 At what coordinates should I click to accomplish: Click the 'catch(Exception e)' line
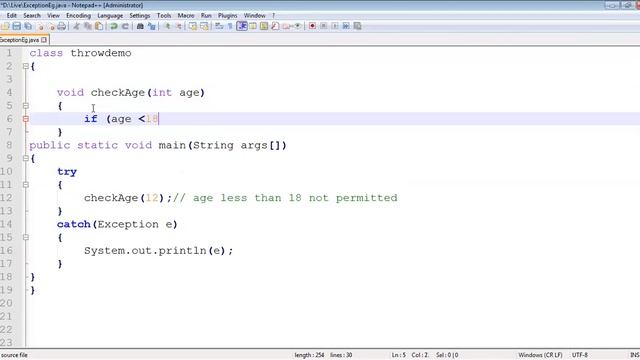click(x=118, y=224)
